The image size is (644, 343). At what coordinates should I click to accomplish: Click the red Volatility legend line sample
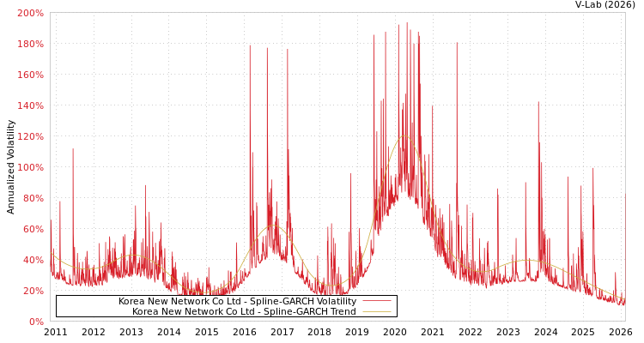[x=376, y=302]
